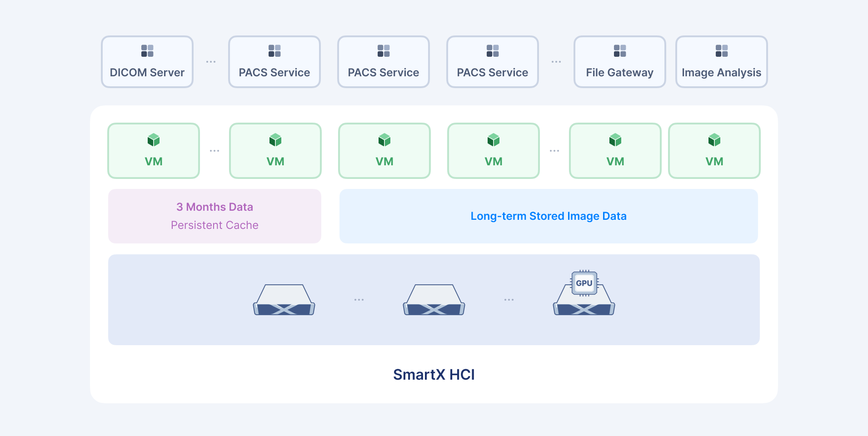868x436 pixels.
Task: Click the GPU chip icon
Action: (x=584, y=283)
